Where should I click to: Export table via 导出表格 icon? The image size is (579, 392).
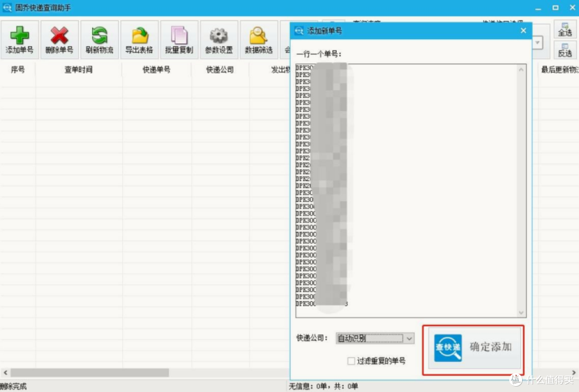[139, 40]
